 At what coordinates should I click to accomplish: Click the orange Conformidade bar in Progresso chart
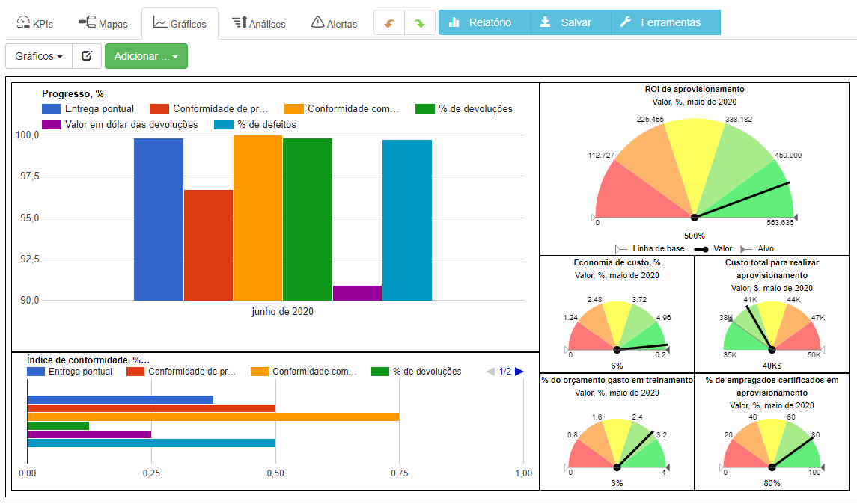pyautogui.click(x=257, y=217)
